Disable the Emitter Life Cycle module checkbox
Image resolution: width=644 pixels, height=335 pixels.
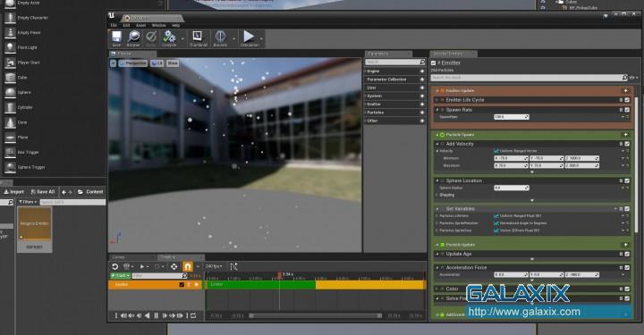pyautogui.click(x=627, y=100)
